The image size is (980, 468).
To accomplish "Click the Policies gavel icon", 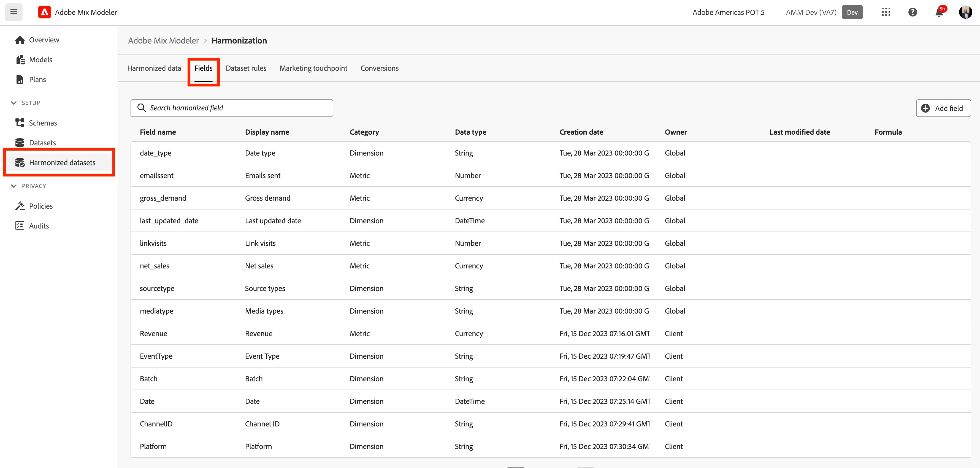I will click(x=20, y=206).
